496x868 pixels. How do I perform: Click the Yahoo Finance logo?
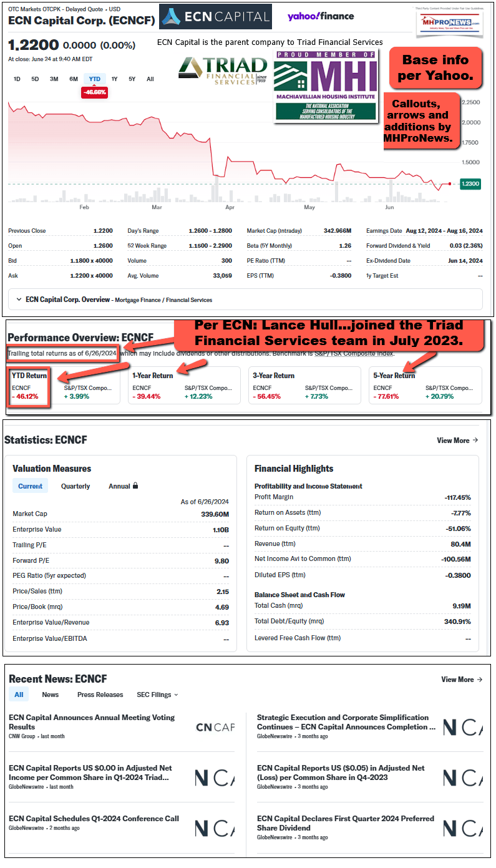pyautogui.click(x=321, y=16)
